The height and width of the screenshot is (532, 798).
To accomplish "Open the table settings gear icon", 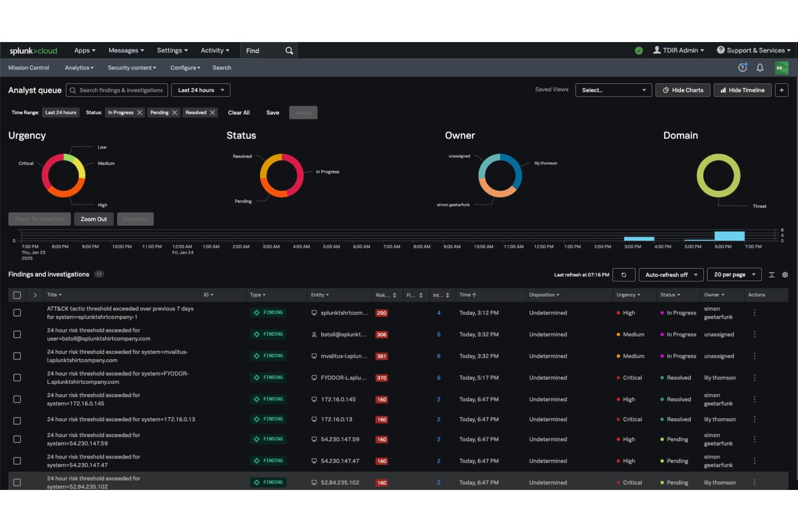I will 785,275.
